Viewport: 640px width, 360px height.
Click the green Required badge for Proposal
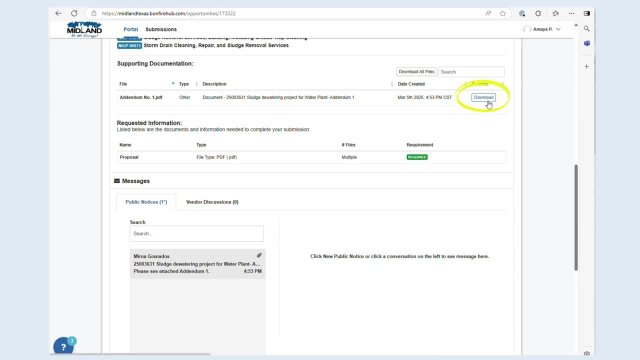coord(417,157)
